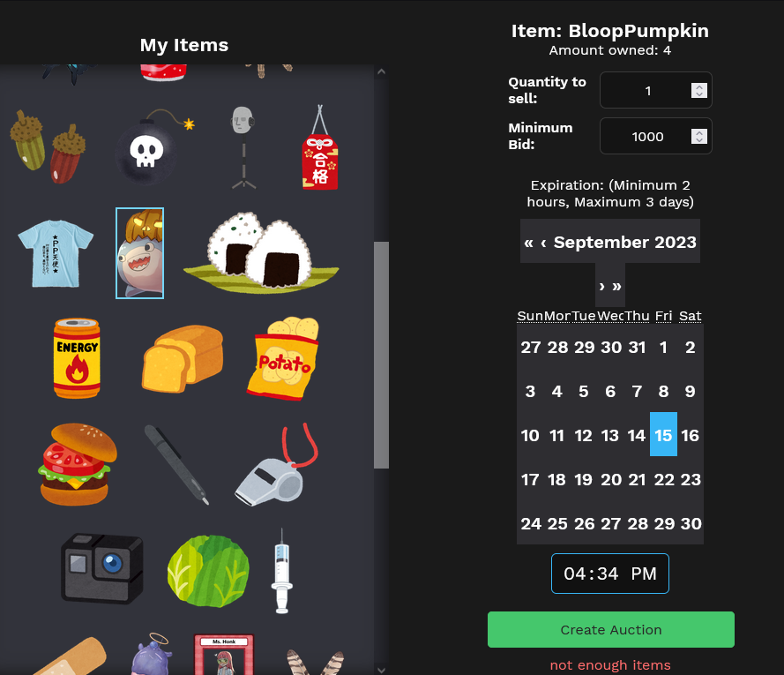The width and height of the screenshot is (784, 675).
Task: Select the energy drink can item
Action: pos(77,358)
